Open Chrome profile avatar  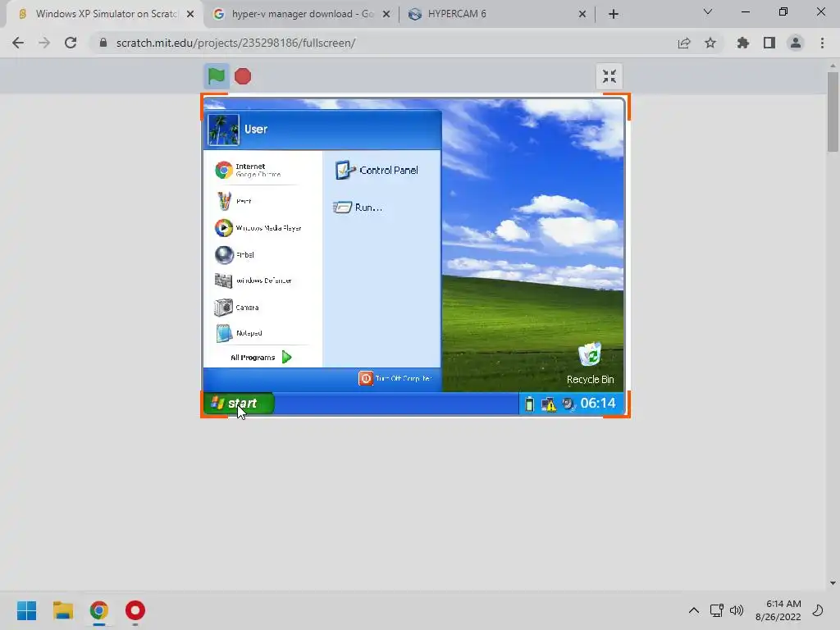[796, 43]
